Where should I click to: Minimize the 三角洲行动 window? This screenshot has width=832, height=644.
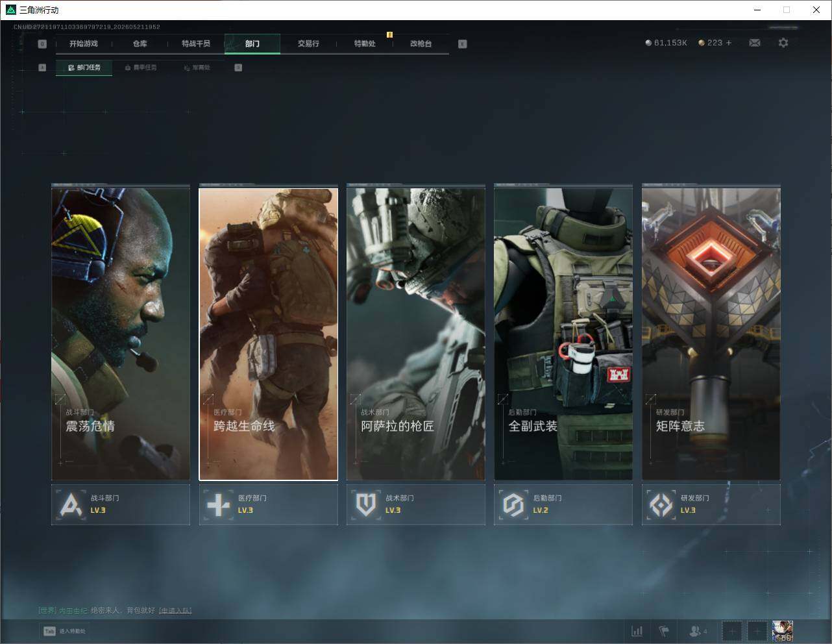[x=757, y=10]
